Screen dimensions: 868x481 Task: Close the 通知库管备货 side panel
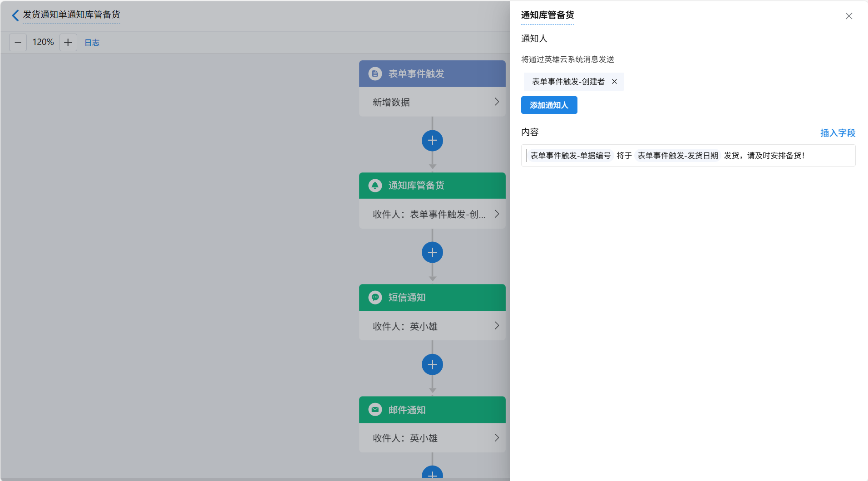848,16
